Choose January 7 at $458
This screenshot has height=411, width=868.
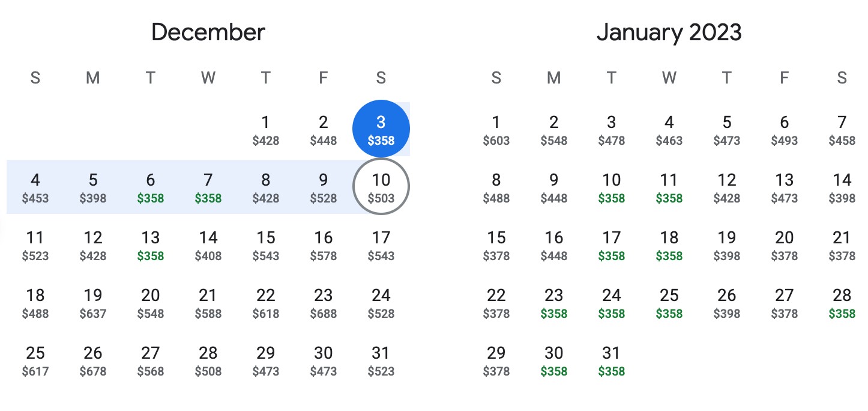(x=842, y=129)
